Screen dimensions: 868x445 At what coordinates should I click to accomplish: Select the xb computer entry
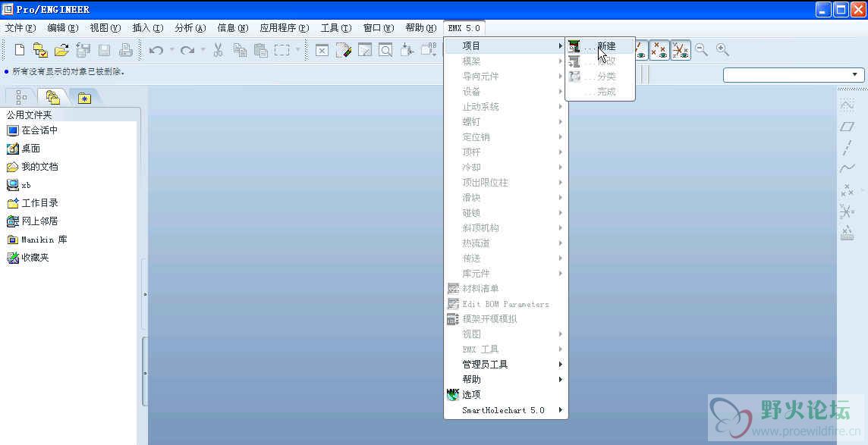(19, 185)
